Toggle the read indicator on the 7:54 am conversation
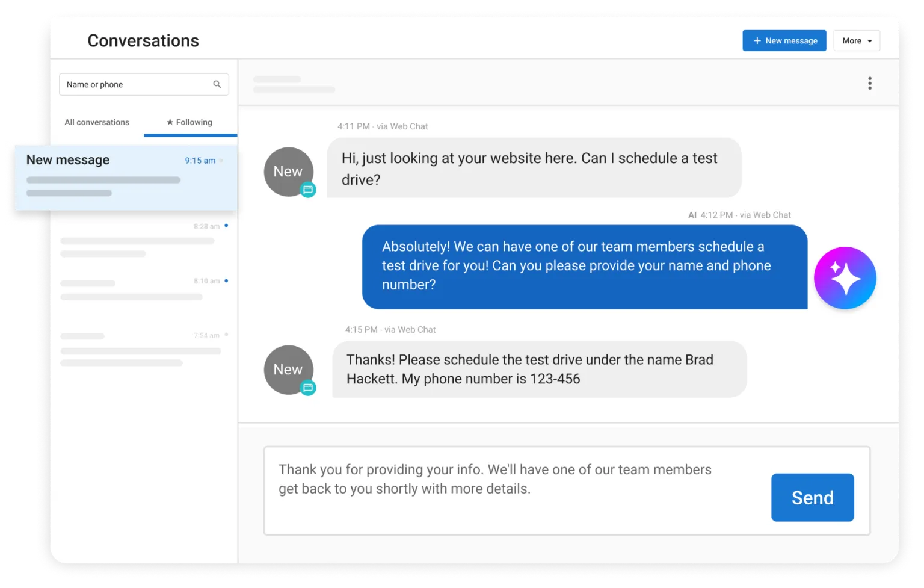This screenshot has width=924, height=588. [226, 335]
